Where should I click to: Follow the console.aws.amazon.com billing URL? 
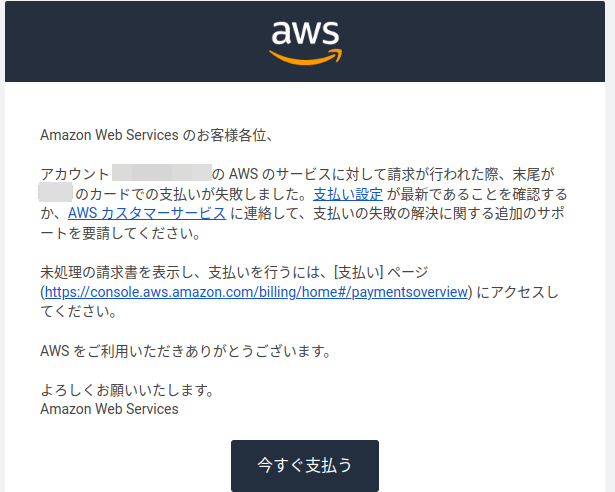pos(256,292)
